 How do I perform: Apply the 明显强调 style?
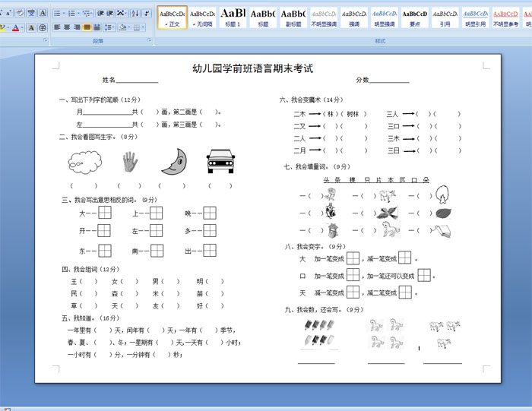point(385,17)
